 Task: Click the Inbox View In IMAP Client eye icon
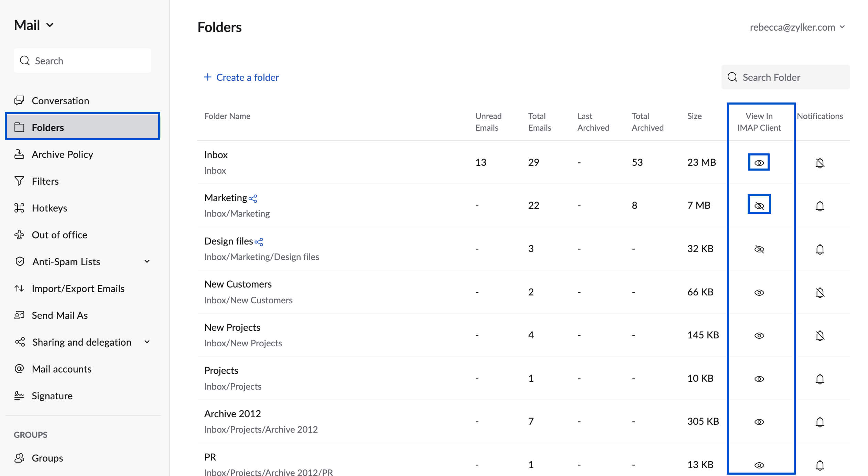(x=759, y=162)
